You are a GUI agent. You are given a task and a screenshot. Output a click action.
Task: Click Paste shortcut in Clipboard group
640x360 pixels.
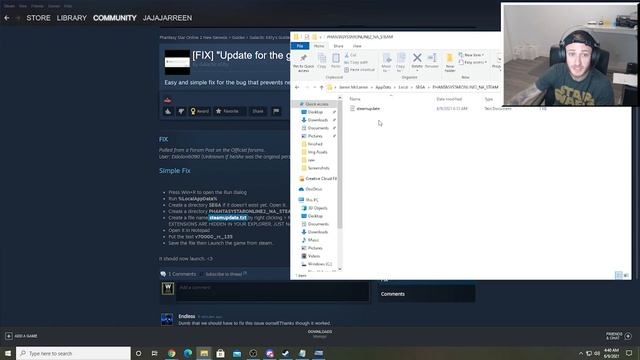pos(360,70)
